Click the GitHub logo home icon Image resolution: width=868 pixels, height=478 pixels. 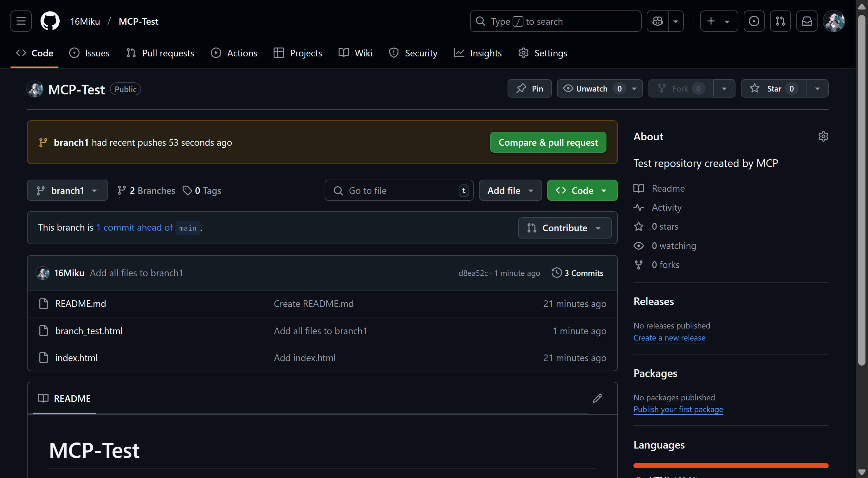point(50,21)
